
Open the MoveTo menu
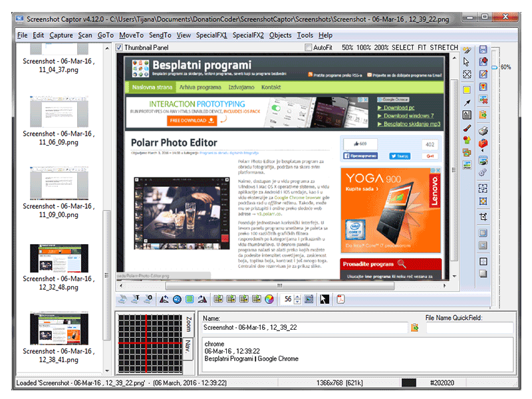131,35
